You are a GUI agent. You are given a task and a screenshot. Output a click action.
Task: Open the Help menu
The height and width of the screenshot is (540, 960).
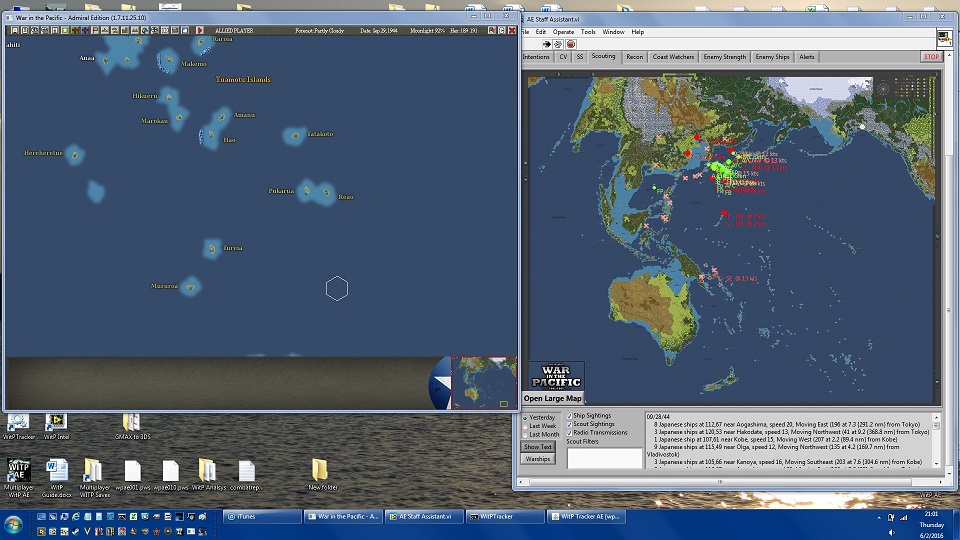point(637,32)
